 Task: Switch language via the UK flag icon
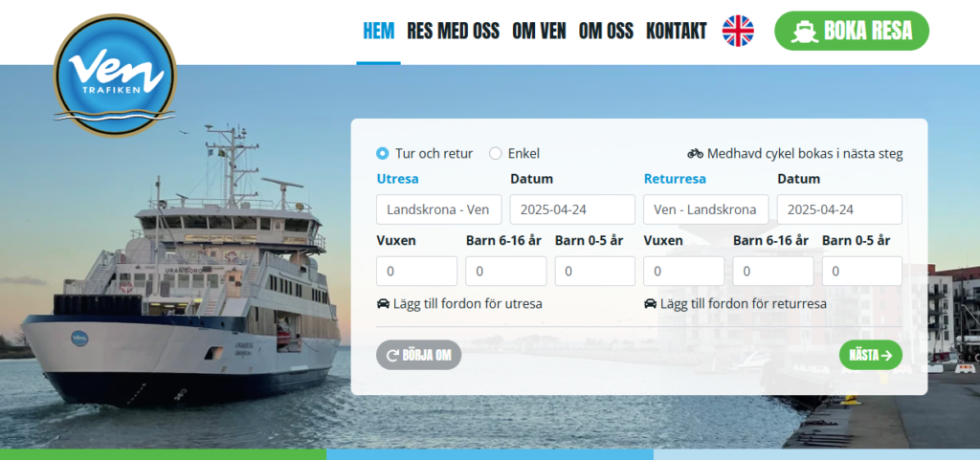click(738, 31)
